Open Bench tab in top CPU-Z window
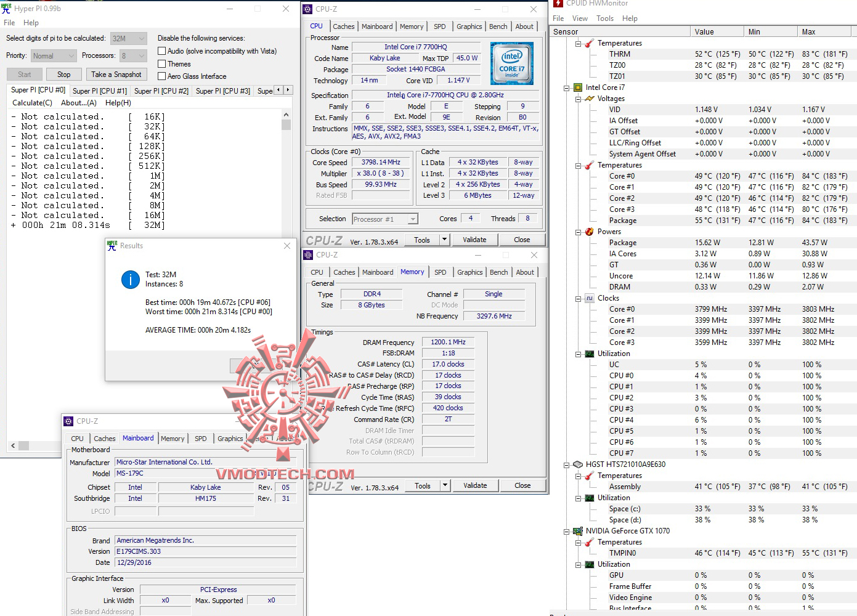857x616 pixels. pos(498,26)
